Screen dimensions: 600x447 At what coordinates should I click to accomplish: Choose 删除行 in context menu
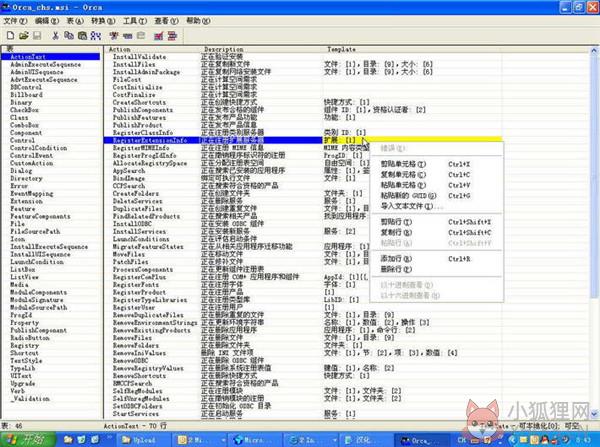pyautogui.click(x=436, y=269)
